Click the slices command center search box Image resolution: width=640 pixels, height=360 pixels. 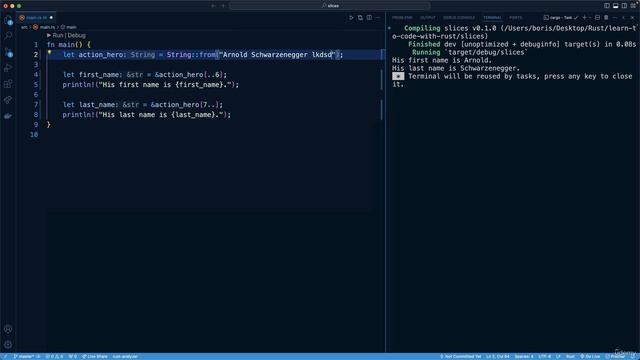pos(330,6)
